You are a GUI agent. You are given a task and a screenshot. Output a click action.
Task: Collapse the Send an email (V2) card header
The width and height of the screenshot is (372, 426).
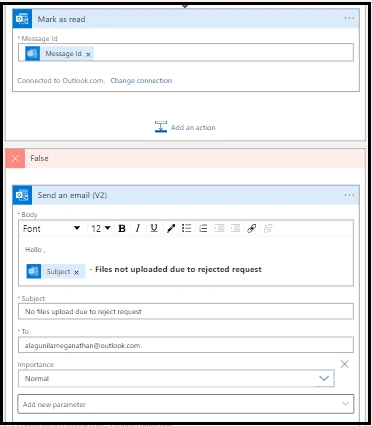(x=186, y=195)
